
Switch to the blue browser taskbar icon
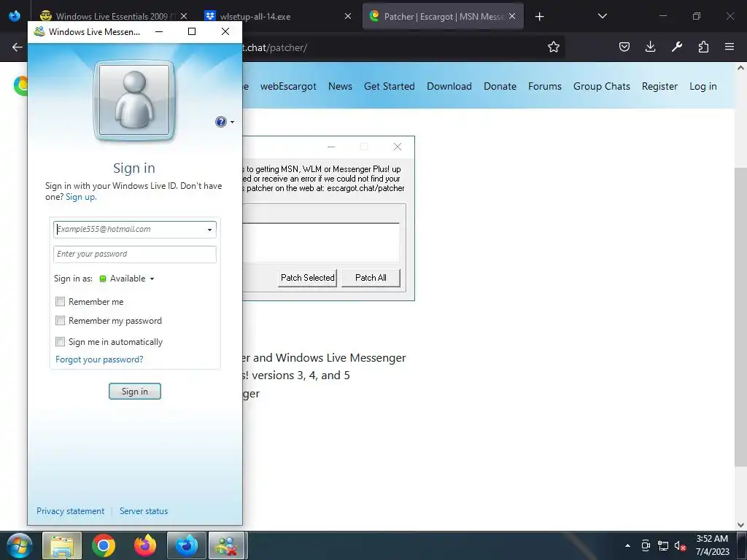186,545
